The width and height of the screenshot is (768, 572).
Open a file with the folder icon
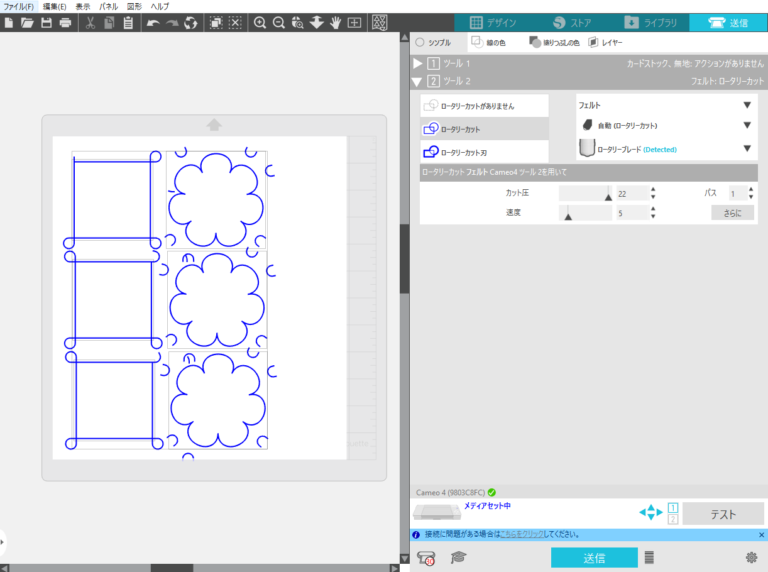click(27, 23)
